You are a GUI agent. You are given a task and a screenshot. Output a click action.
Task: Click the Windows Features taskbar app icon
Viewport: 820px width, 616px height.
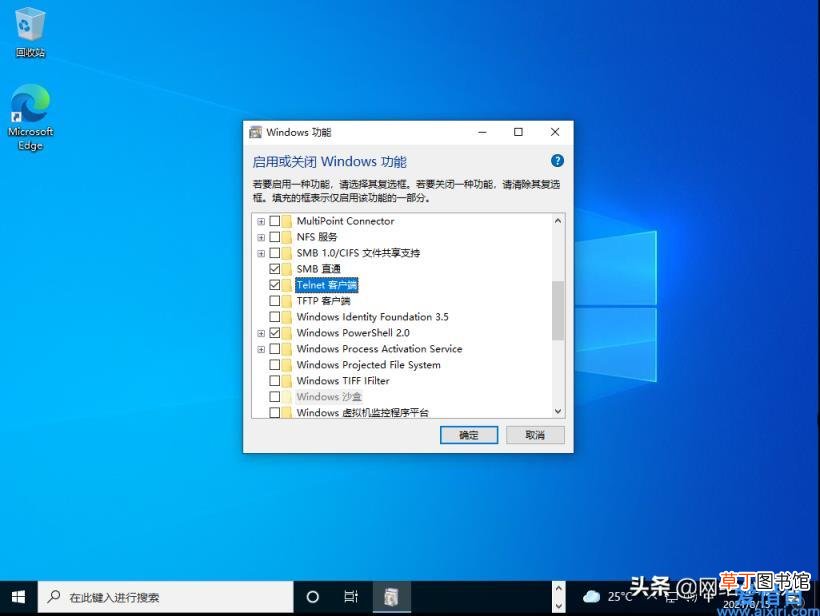392,597
